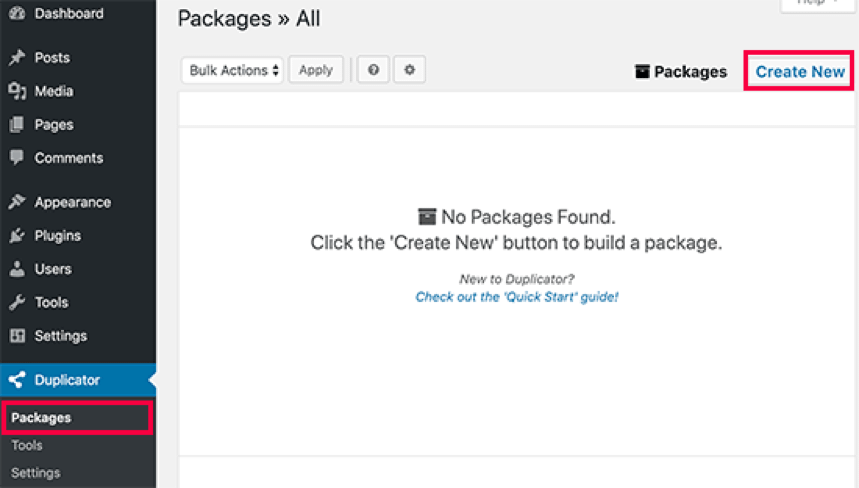Click the Media library icon
The width and height of the screenshot is (859, 488).
17,91
